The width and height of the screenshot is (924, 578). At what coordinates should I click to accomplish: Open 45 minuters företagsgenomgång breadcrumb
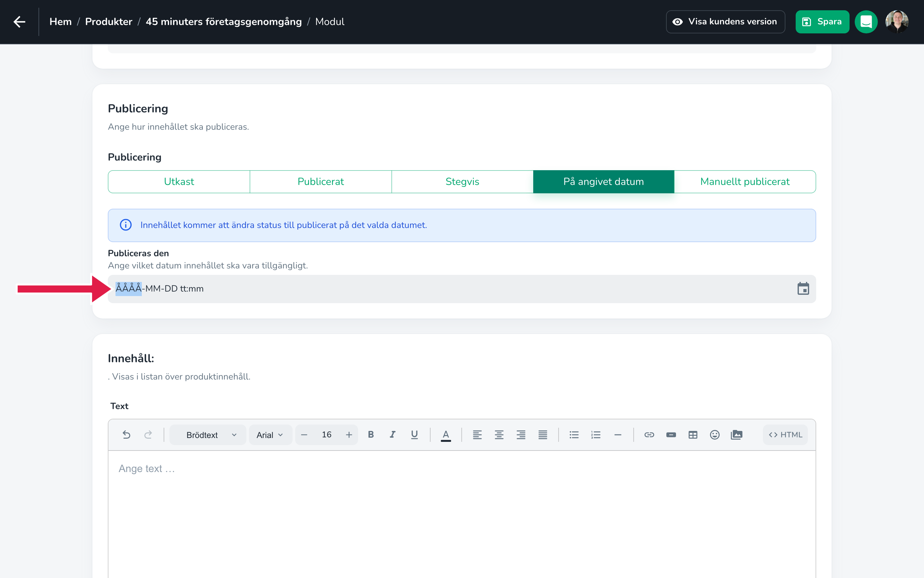point(224,22)
